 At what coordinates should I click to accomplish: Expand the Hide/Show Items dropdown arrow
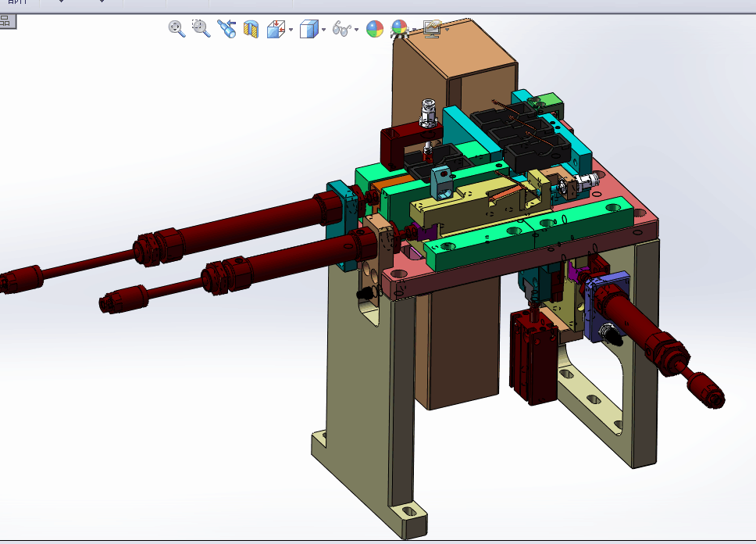pos(356,30)
